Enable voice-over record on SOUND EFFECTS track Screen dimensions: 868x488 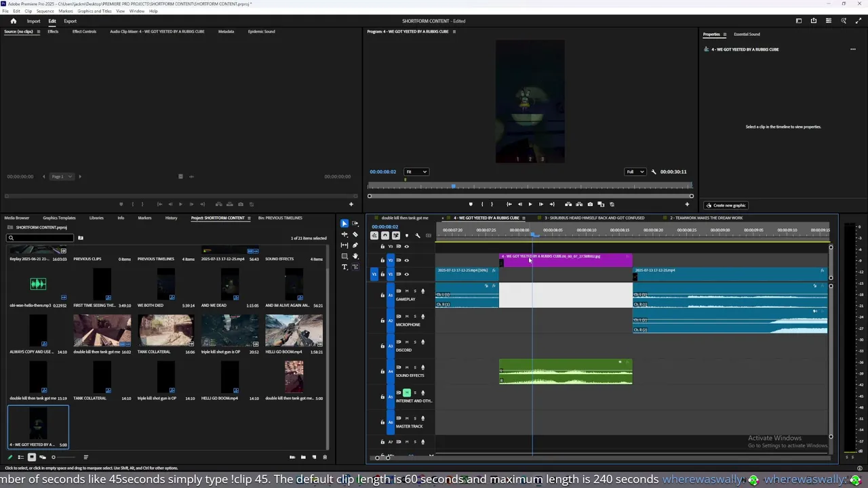[x=422, y=367]
